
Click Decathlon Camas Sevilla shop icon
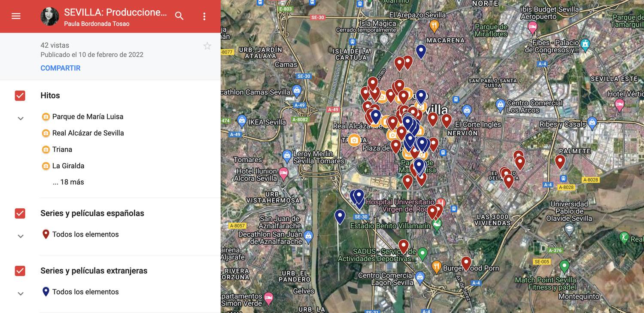[297, 91]
